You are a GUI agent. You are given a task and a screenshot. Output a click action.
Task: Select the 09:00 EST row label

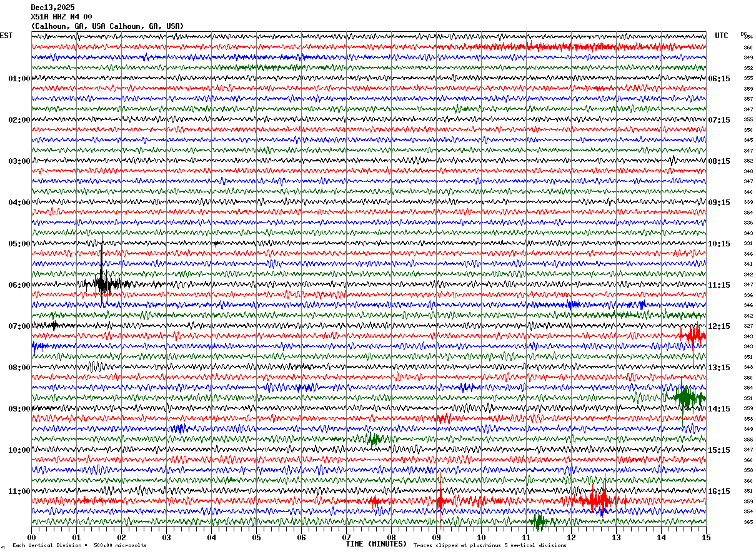tap(19, 409)
